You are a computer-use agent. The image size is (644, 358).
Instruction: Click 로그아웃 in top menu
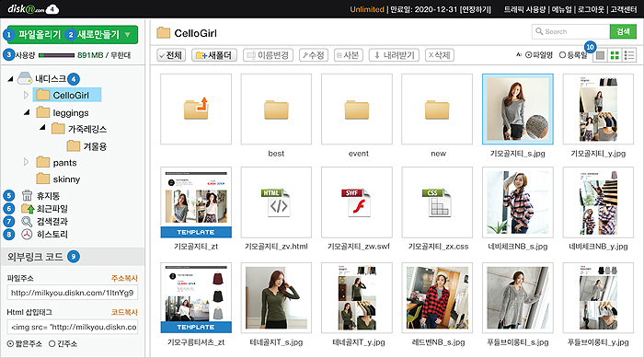point(591,9)
